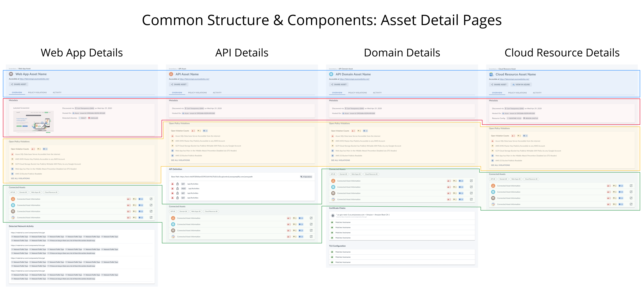Toggle the Domain (#) filter chip in Web App Details
The height and width of the screenshot is (300, 644).
(23, 192)
